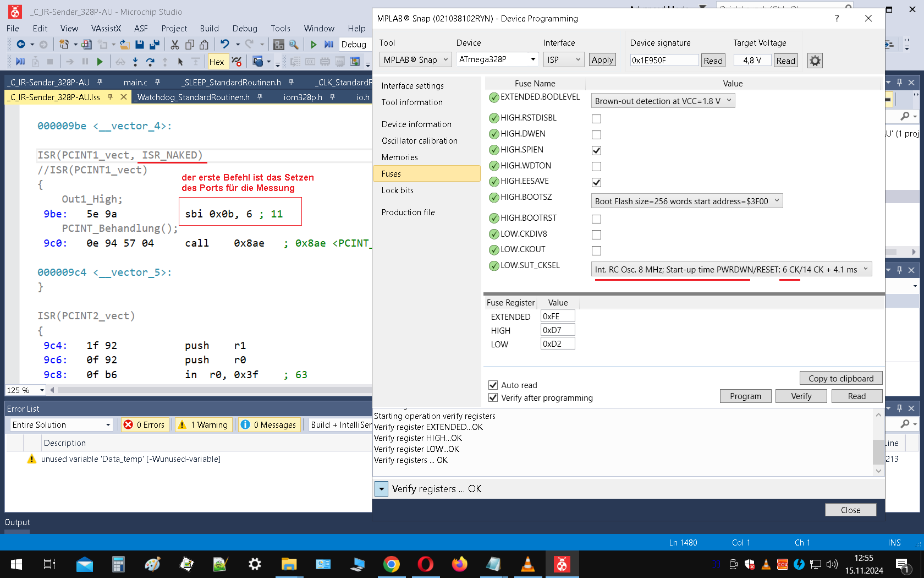The width and height of the screenshot is (924, 578).
Task: Open Opera browser from the taskbar
Action: coord(426,564)
